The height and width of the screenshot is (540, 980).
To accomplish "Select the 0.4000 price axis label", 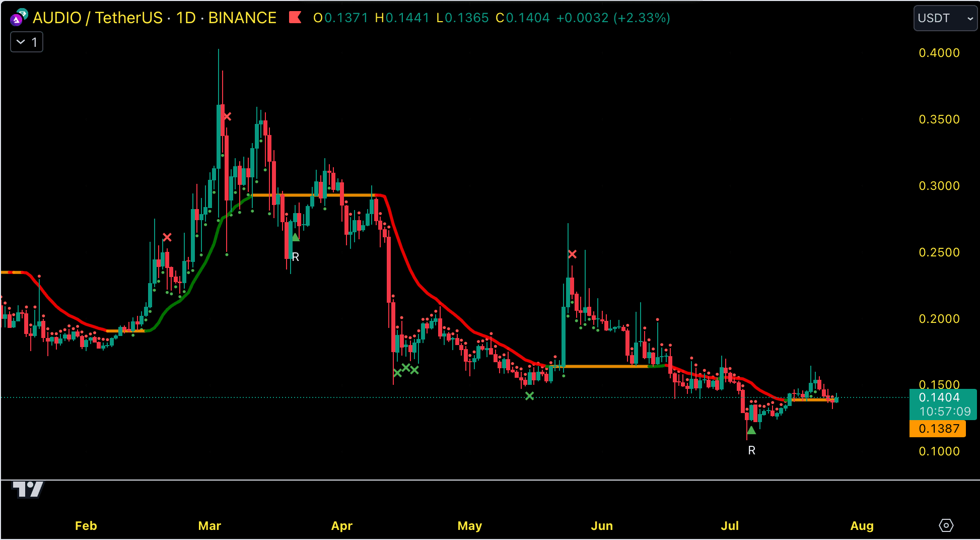I will [939, 53].
